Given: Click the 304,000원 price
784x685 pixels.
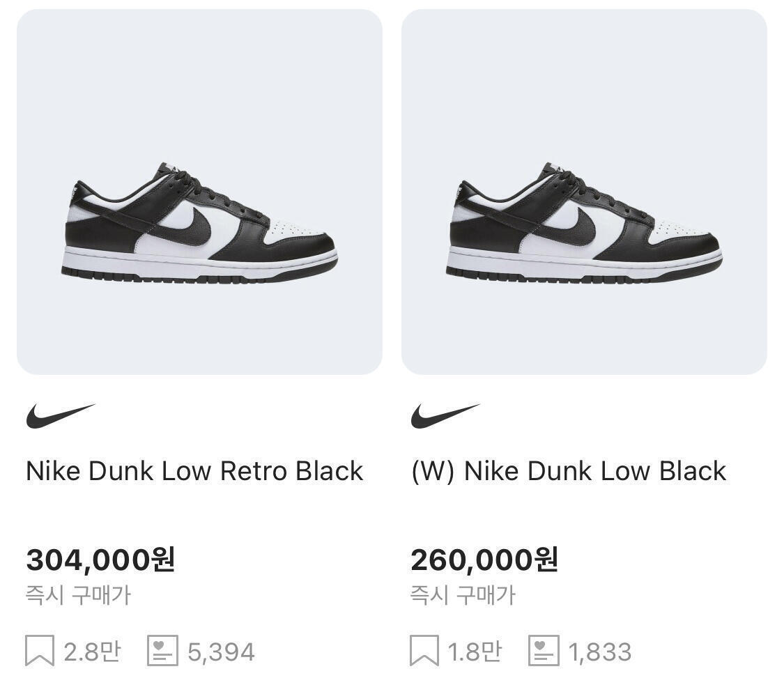Looking at the screenshot, I should click(100, 560).
